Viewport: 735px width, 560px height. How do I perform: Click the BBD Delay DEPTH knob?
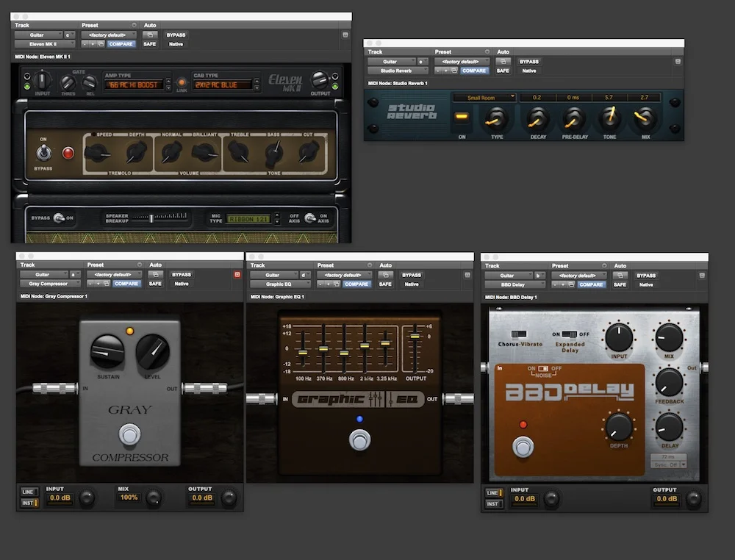pyautogui.click(x=619, y=426)
